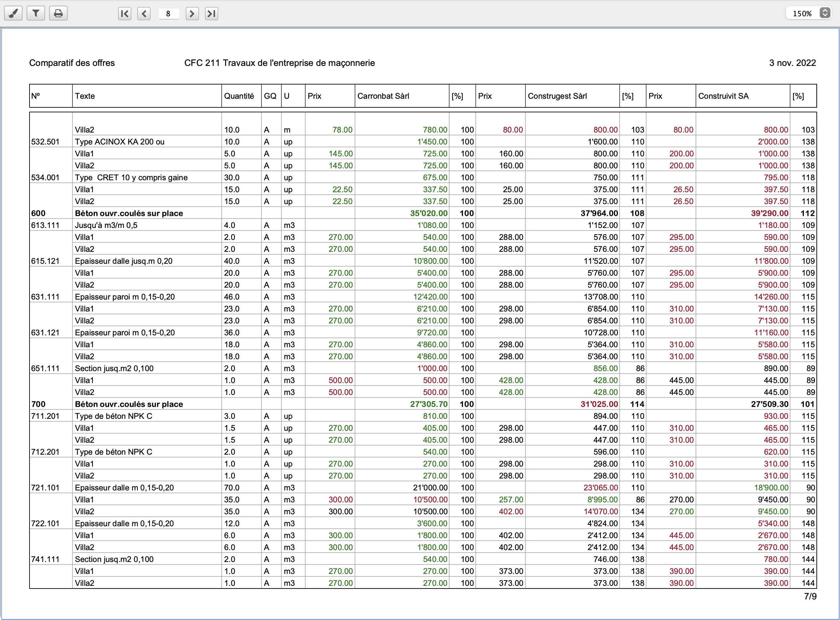
Task: Print the report with printer icon
Action: [x=58, y=14]
